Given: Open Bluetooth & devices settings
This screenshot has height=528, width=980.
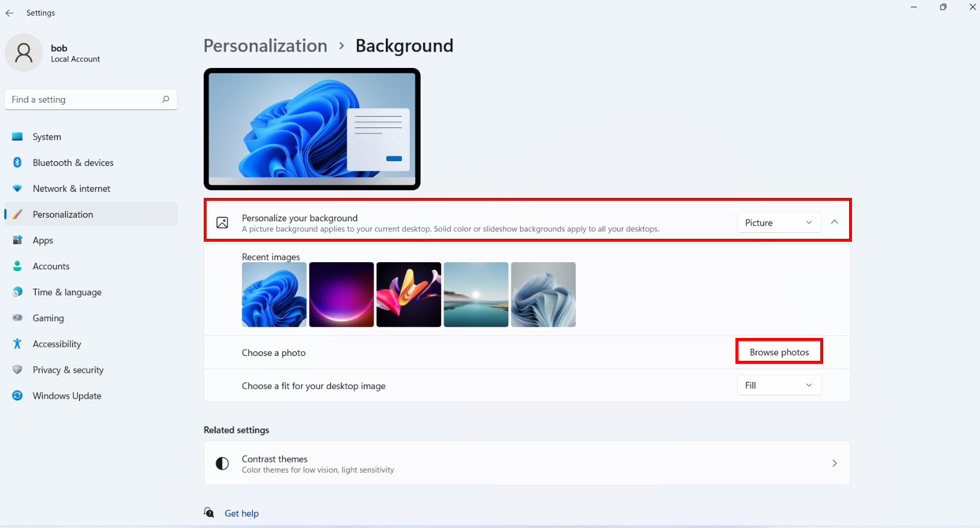Looking at the screenshot, I should [91, 162].
